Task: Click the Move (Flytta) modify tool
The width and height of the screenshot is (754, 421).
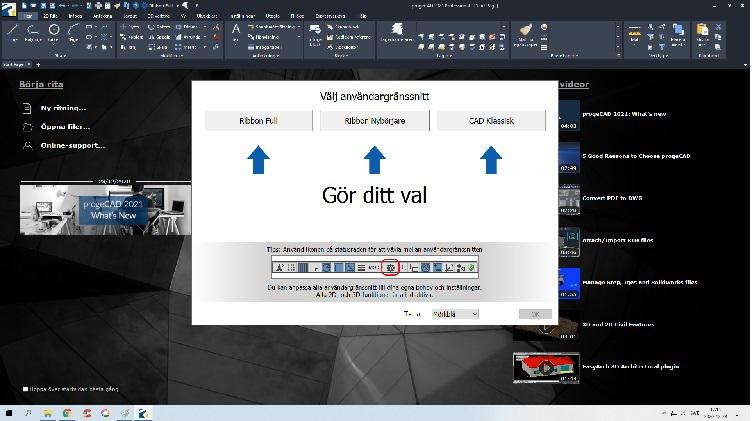Action: pos(131,27)
